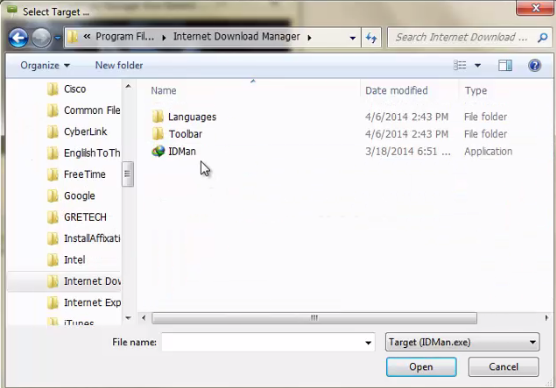Click Application type text for IDMan

point(488,151)
